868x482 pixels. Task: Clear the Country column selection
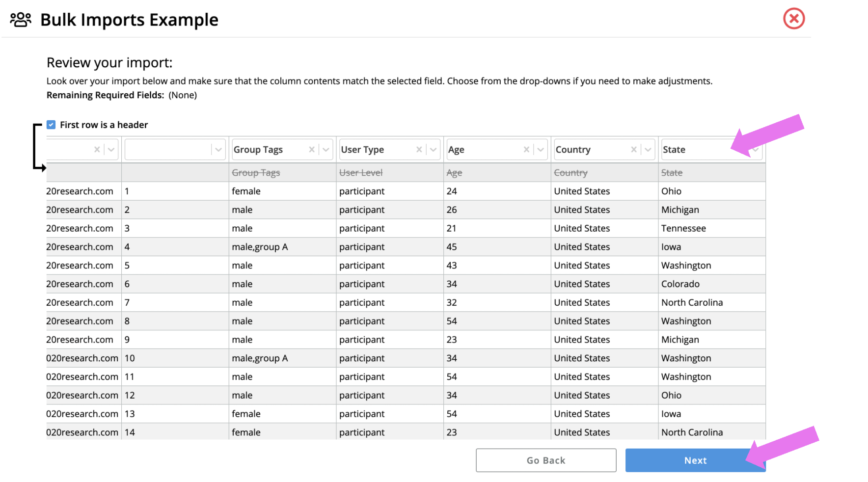click(x=634, y=150)
